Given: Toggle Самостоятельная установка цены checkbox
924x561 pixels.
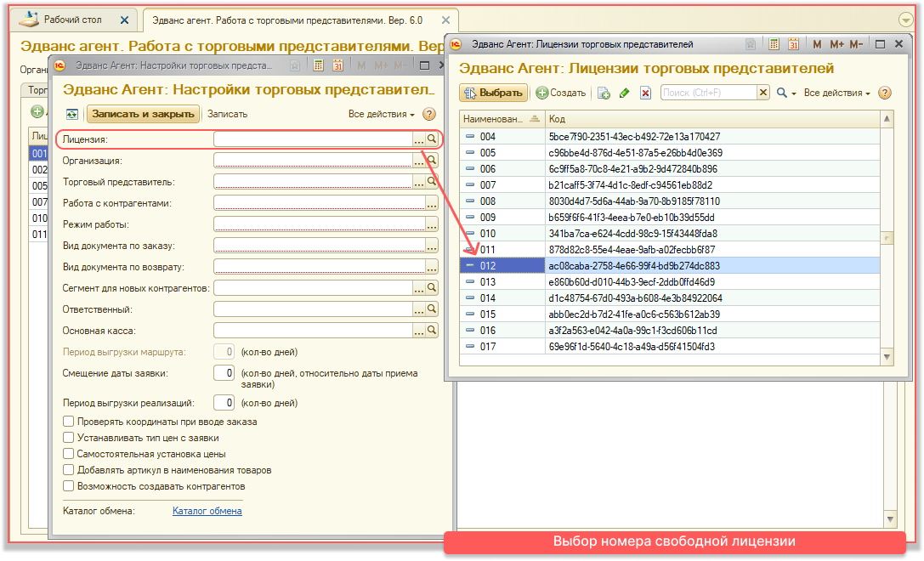Looking at the screenshot, I should point(69,454).
